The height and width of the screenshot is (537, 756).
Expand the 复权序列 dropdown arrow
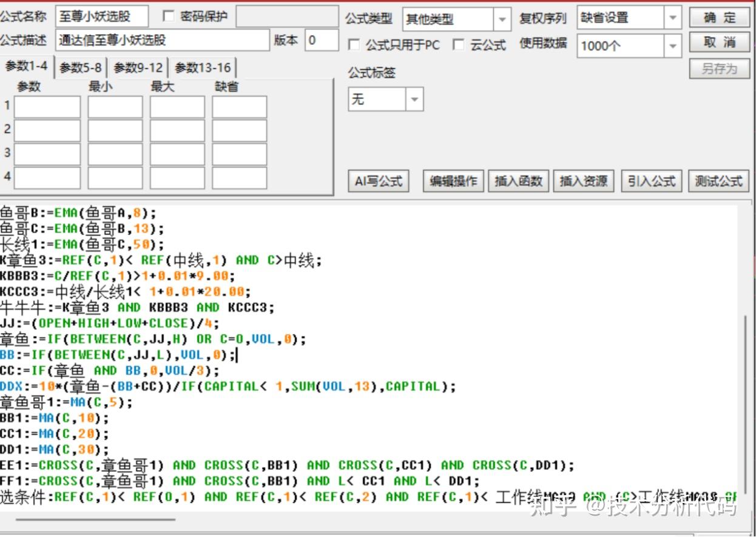[672, 18]
